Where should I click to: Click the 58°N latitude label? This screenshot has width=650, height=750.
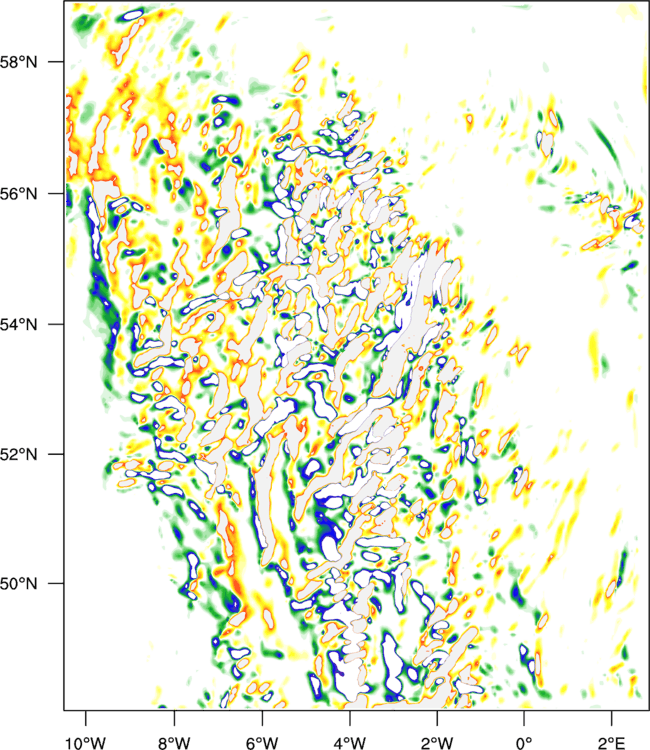pyautogui.click(x=18, y=62)
